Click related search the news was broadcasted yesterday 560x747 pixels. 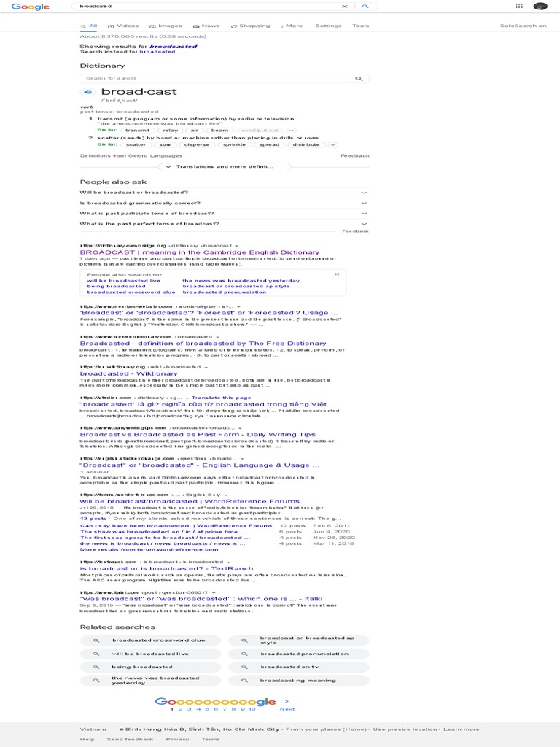[x=150, y=681]
